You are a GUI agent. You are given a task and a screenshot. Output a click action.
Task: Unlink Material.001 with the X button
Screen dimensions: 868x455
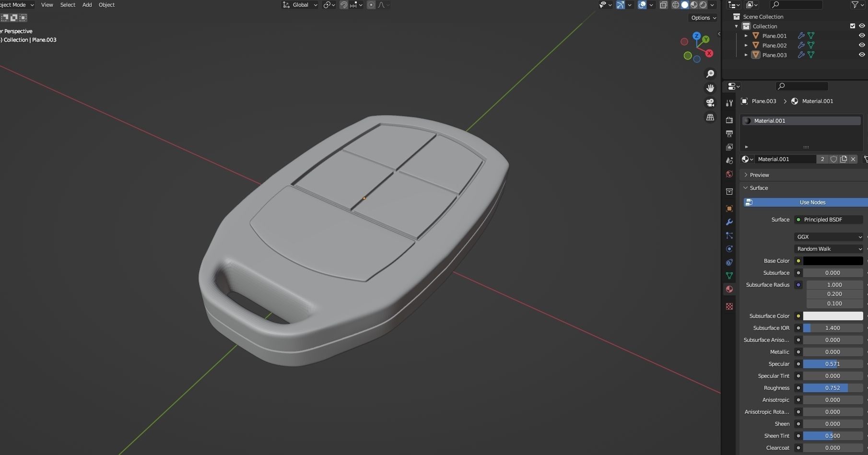[x=853, y=159]
